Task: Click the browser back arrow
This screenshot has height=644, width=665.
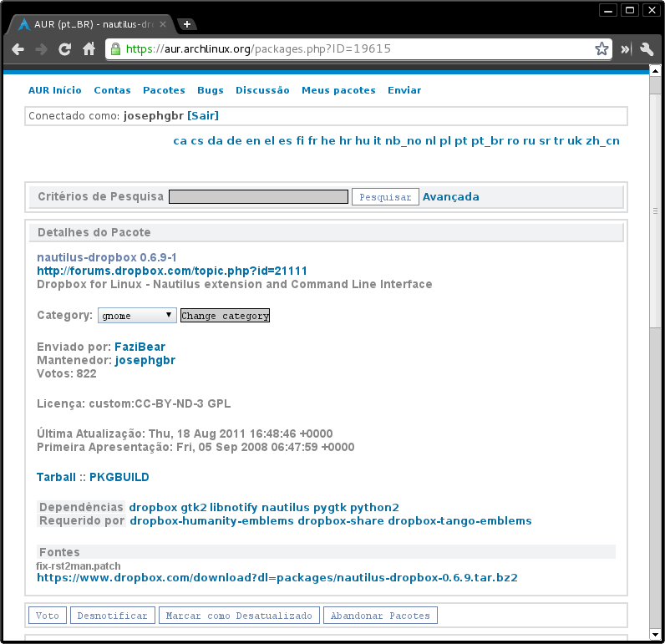Action: (18, 49)
